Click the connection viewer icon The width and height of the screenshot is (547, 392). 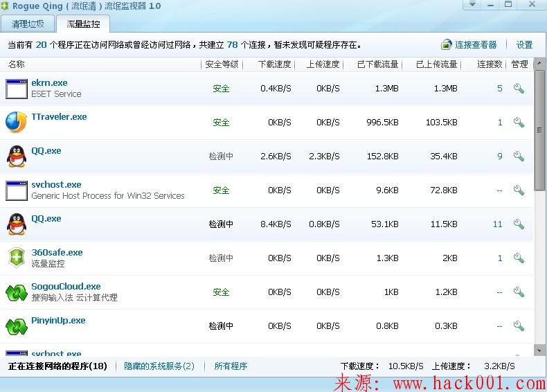point(446,45)
